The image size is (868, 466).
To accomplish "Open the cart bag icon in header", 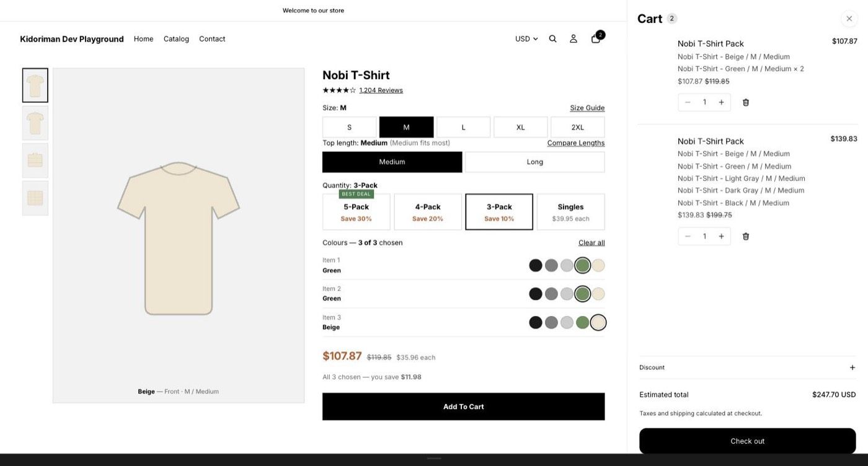I will click(x=596, y=38).
